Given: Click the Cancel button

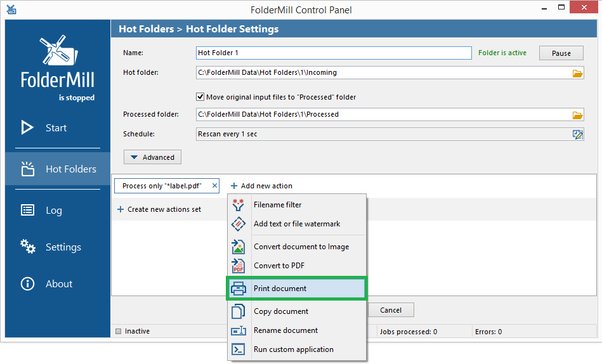Looking at the screenshot, I should (391, 310).
